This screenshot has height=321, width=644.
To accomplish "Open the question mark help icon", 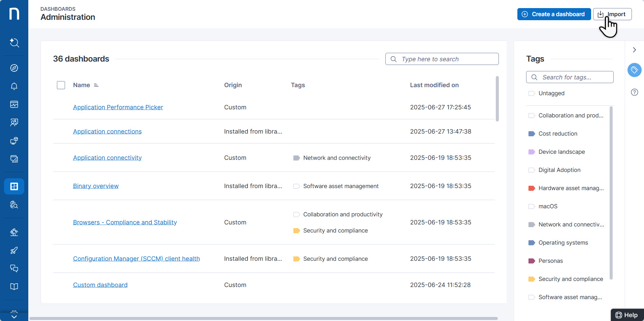I will pos(634,92).
